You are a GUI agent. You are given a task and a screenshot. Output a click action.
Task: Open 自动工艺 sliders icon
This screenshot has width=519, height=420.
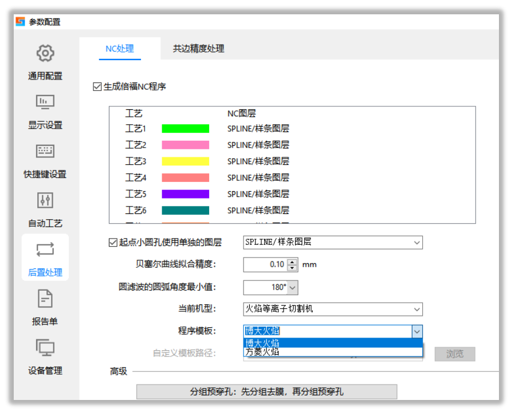pos(45,200)
